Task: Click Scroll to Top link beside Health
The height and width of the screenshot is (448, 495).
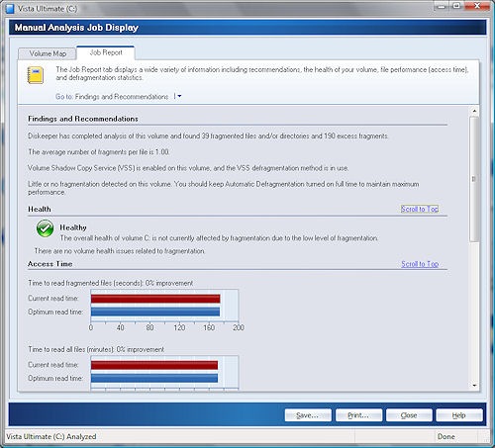Action: point(420,209)
